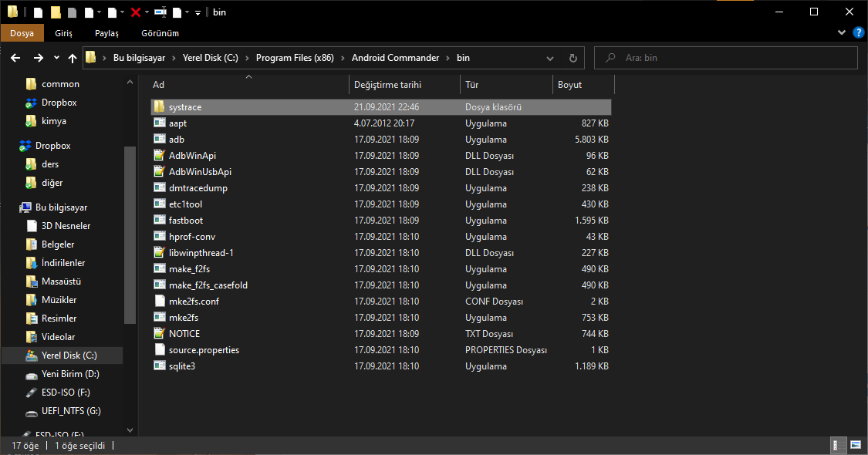Click the sidebar scroll down arrow
Image resolution: width=868 pixels, height=455 pixels.
tap(130, 430)
